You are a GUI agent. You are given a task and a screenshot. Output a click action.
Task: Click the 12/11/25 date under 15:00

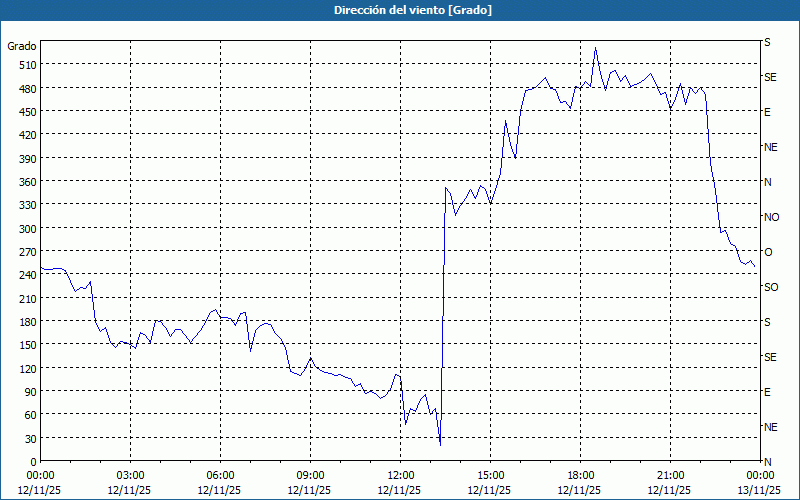coord(490,490)
